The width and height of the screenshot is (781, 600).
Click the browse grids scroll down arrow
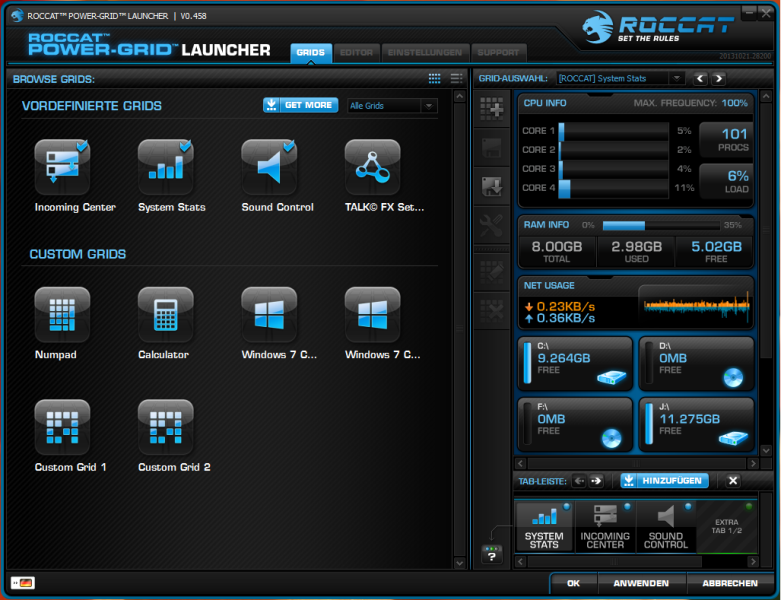[x=459, y=563]
